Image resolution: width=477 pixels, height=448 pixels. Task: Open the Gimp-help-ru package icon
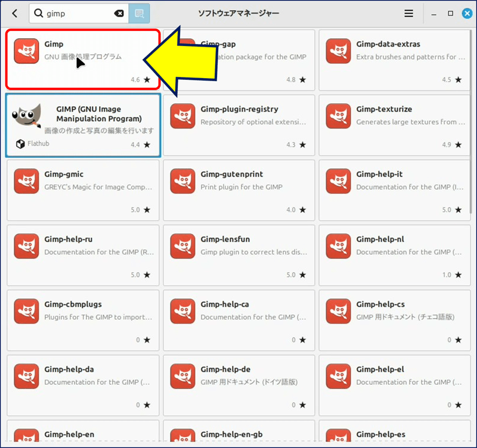pyautogui.click(x=26, y=246)
